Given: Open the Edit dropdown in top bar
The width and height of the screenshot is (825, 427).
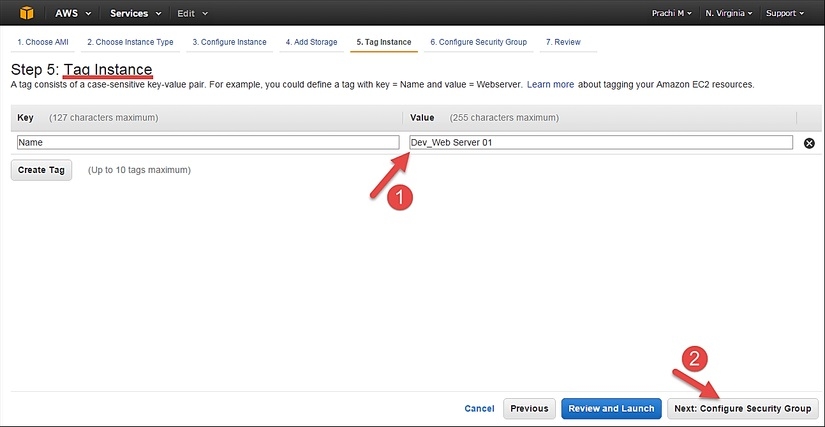Looking at the screenshot, I should coord(192,14).
